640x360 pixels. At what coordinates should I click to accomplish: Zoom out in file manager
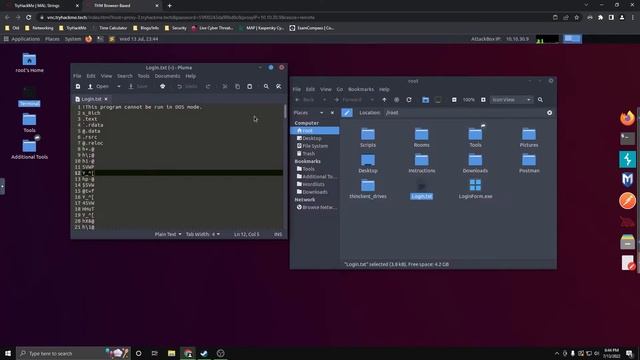[454, 100]
